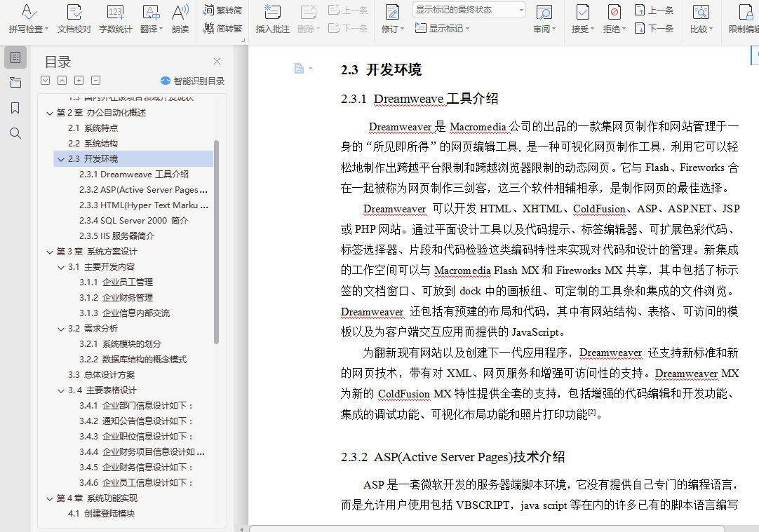Go to previous comment (上一条) beside delete
Screen dimensions: 759x532
(347, 10)
